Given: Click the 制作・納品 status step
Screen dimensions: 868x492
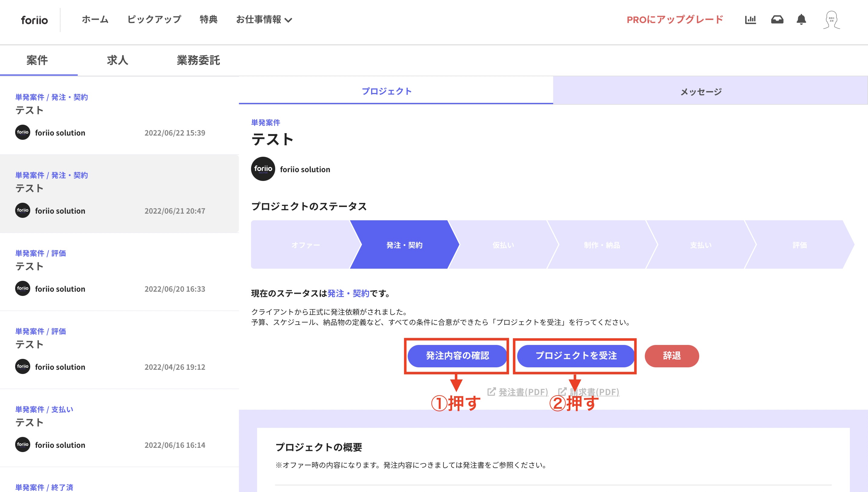Looking at the screenshot, I should [x=602, y=245].
